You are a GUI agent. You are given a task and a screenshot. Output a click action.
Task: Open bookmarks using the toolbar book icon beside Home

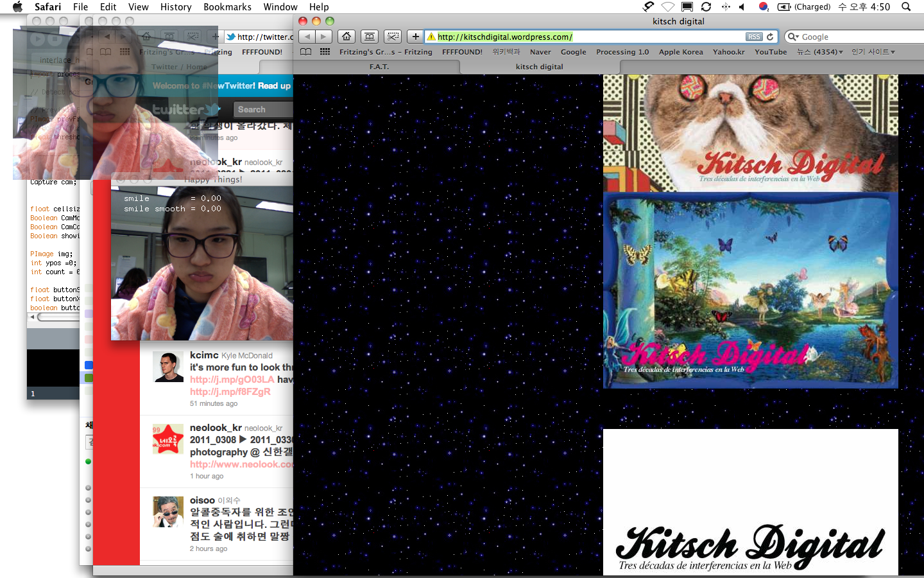(x=369, y=37)
